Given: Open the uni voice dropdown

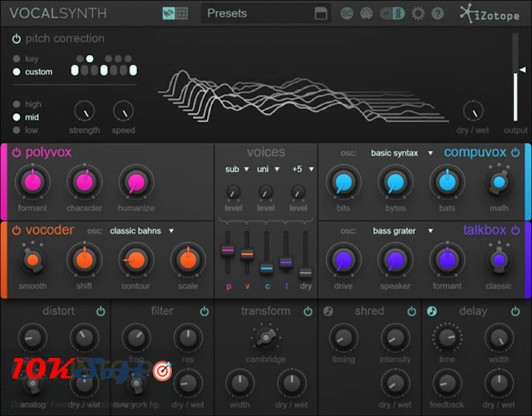Looking at the screenshot, I should [268, 169].
